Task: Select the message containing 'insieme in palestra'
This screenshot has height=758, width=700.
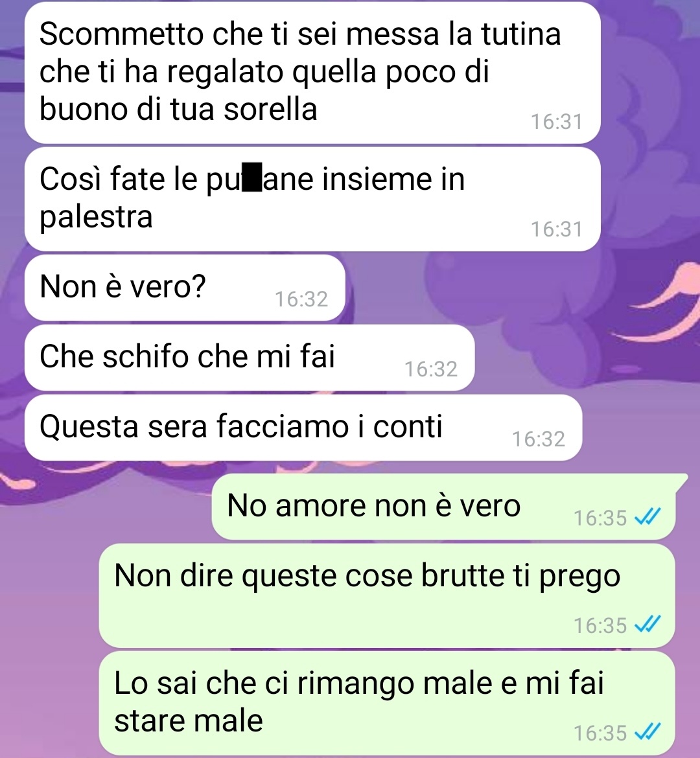Action: coord(312,199)
